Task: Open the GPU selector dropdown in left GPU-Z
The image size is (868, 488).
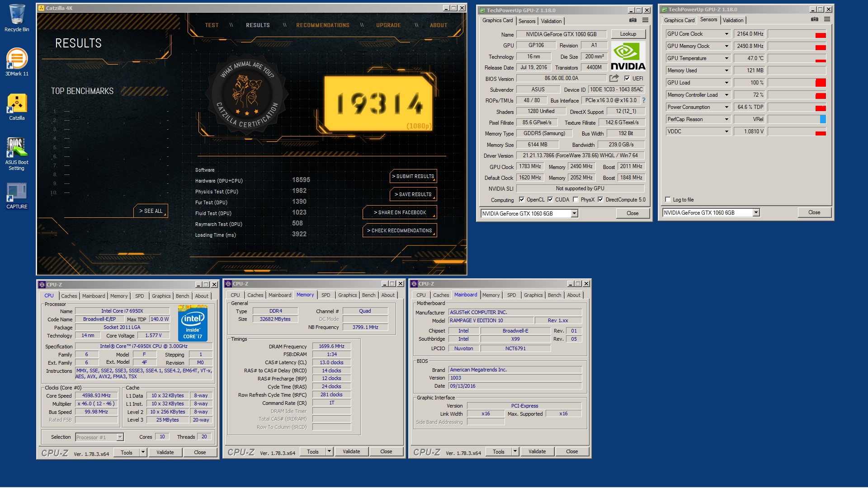Action: (574, 213)
